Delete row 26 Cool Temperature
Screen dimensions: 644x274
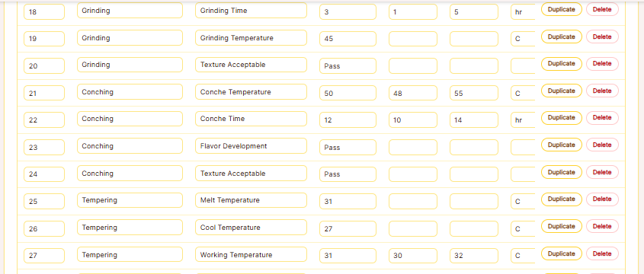point(602,226)
